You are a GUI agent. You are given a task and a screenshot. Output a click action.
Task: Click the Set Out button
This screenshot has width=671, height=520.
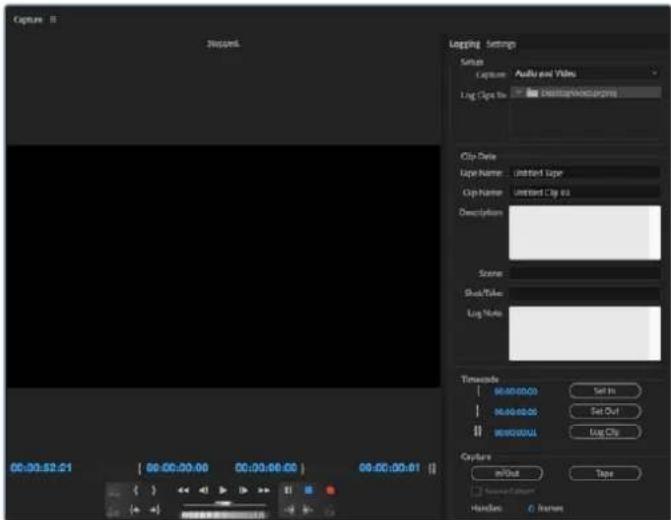pos(605,411)
